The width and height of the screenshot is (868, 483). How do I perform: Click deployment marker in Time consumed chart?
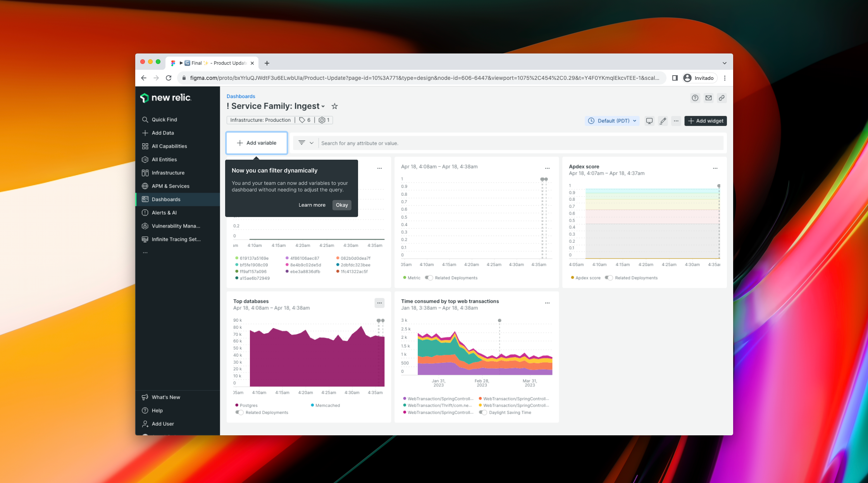coord(499,321)
